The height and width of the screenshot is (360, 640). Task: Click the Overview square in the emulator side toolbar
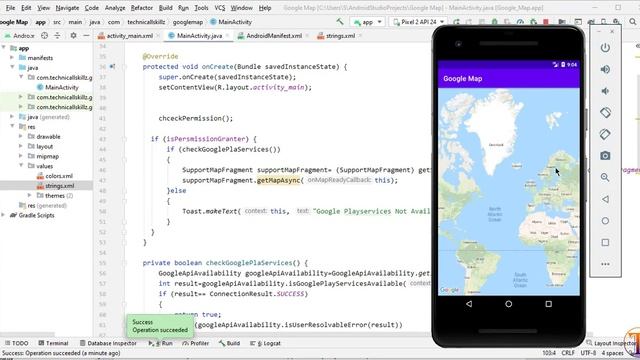605,242
